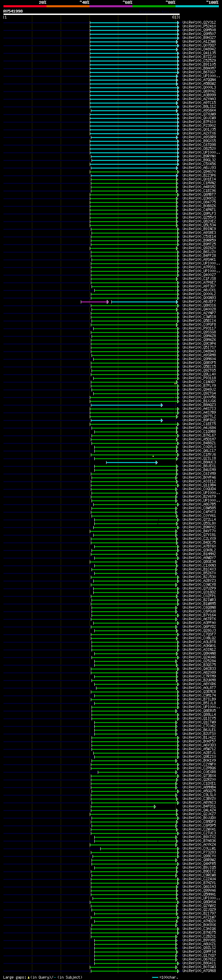
Task: Click the white query sequence bar
Action: coord(92,14)
